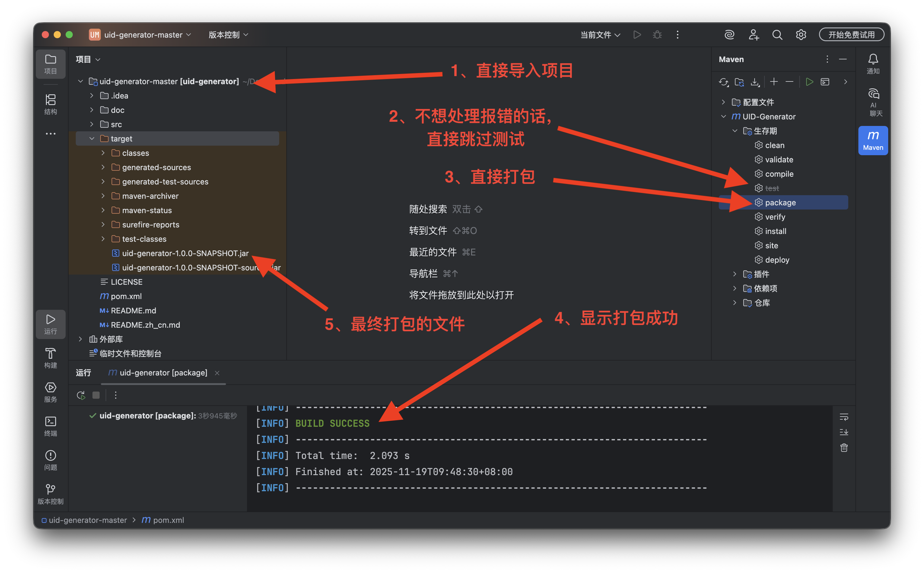The width and height of the screenshot is (924, 573).
Task: Click the start free trial button
Action: click(851, 35)
